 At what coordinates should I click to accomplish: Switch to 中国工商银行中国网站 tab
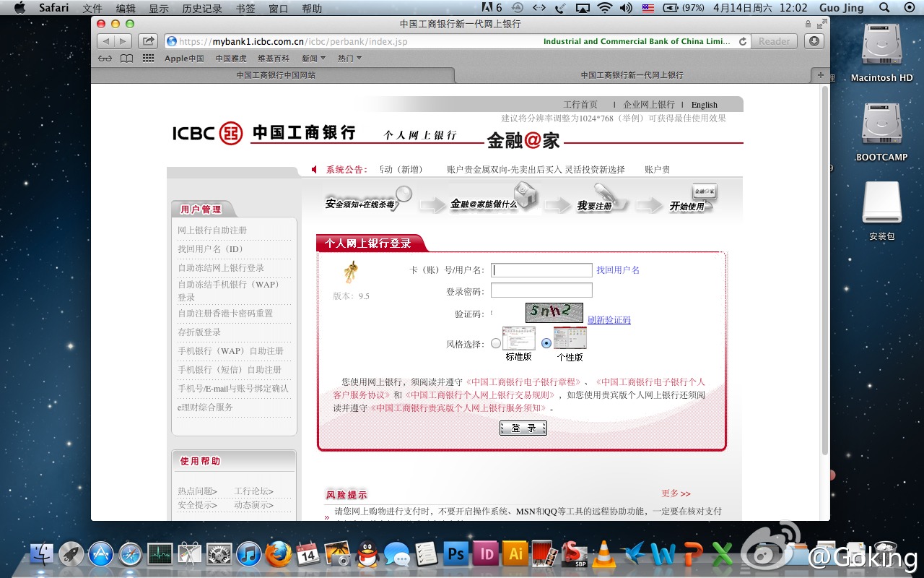[275, 75]
